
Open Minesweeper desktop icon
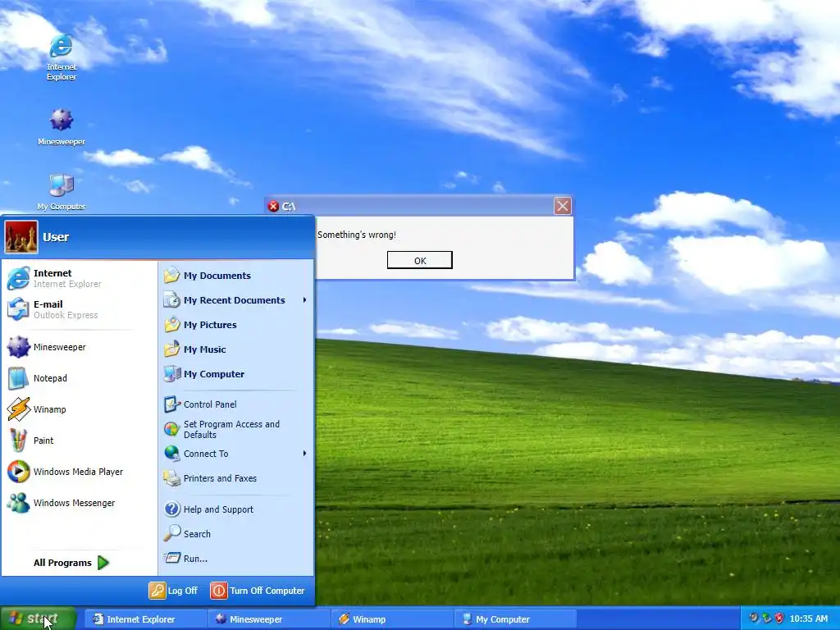tap(61, 126)
